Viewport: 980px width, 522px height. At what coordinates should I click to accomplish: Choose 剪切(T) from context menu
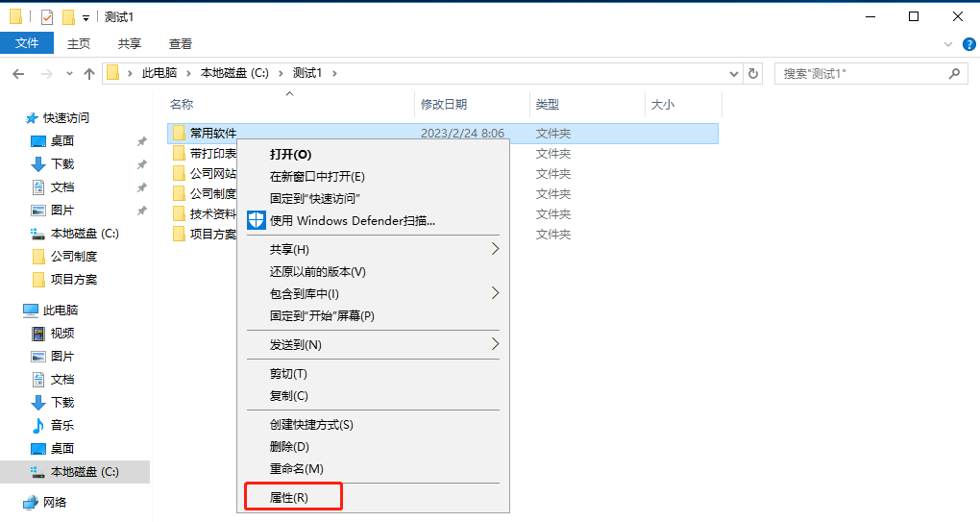coord(374,374)
